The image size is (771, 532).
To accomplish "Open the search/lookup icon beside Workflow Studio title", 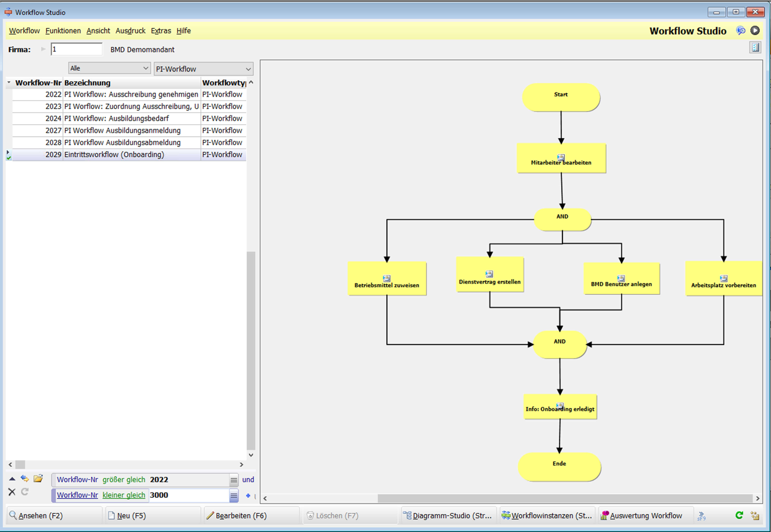I will [x=741, y=30].
